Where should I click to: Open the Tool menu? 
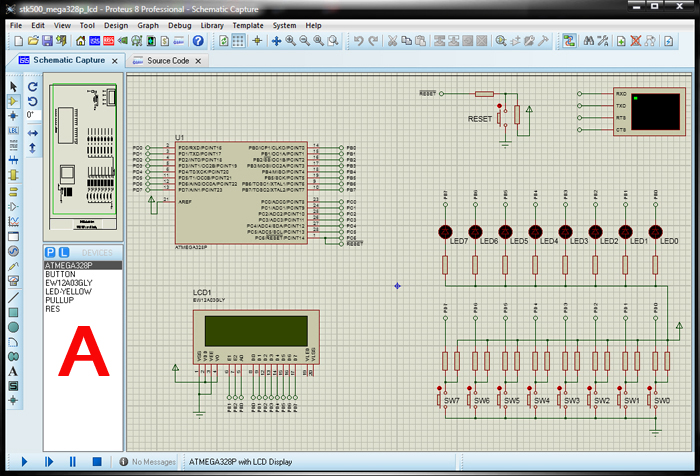(x=87, y=25)
